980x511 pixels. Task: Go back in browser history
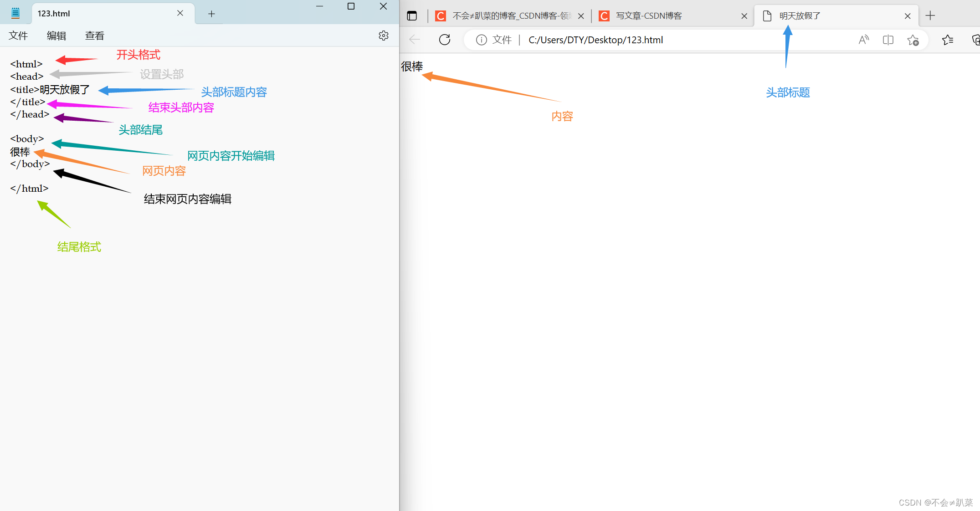pos(415,40)
